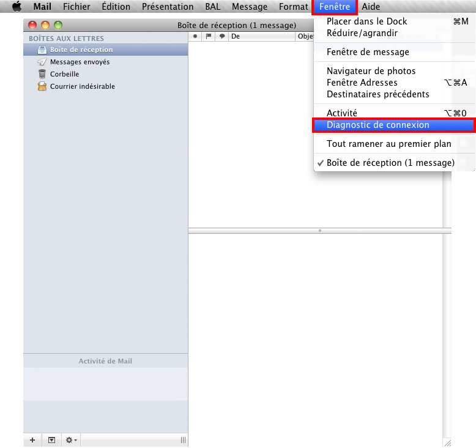Minimize the Mail window
The image size is (476, 448).
(x=45, y=25)
